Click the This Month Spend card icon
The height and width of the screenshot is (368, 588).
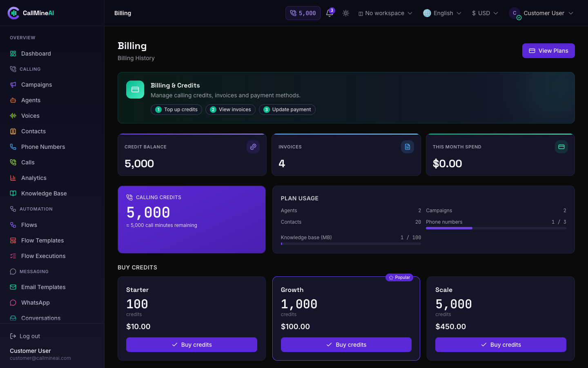[x=561, y=147]
